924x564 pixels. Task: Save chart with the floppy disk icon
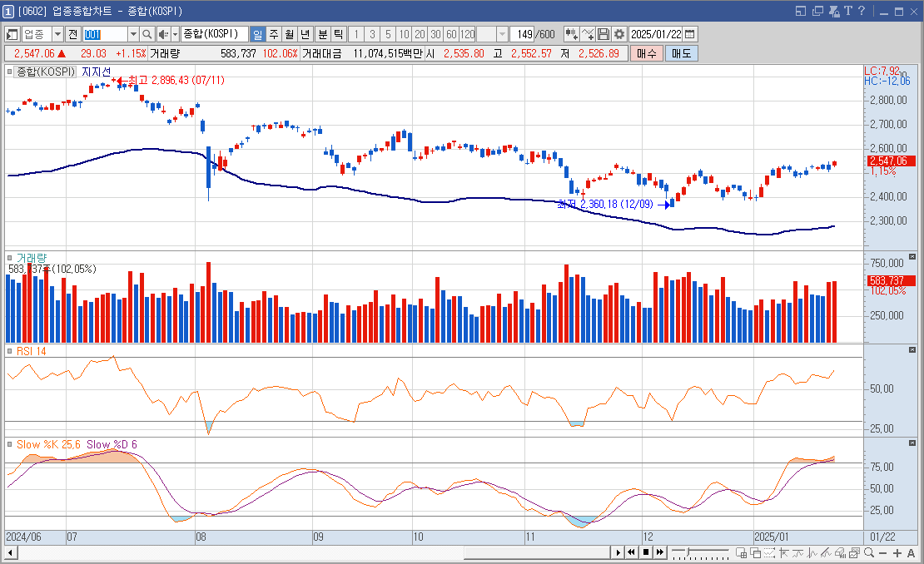604,34
